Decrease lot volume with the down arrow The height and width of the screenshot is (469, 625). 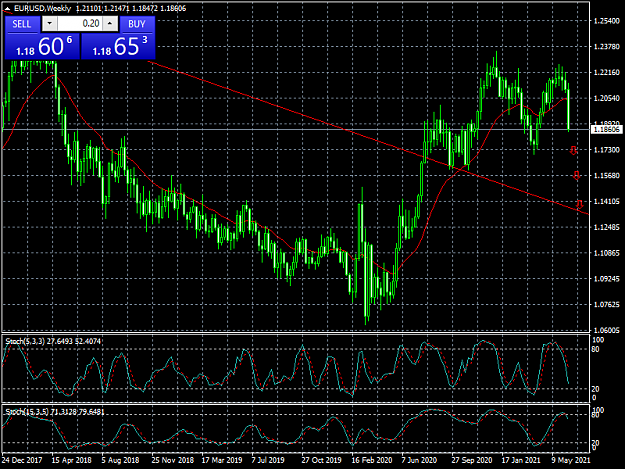coord(49,24)
